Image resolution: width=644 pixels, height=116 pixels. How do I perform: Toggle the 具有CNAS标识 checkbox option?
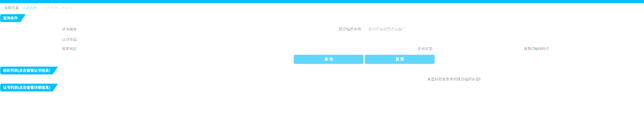(x=536, y=49)
